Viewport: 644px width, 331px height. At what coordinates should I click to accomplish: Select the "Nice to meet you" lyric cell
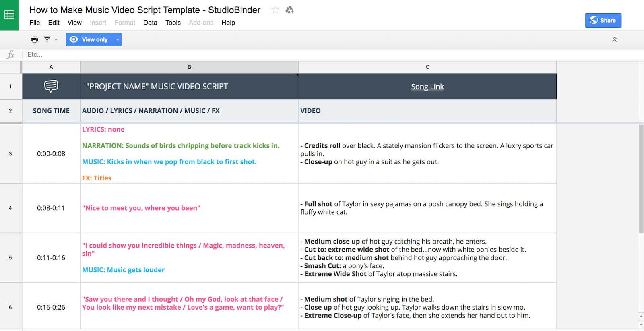click(190, 208)
